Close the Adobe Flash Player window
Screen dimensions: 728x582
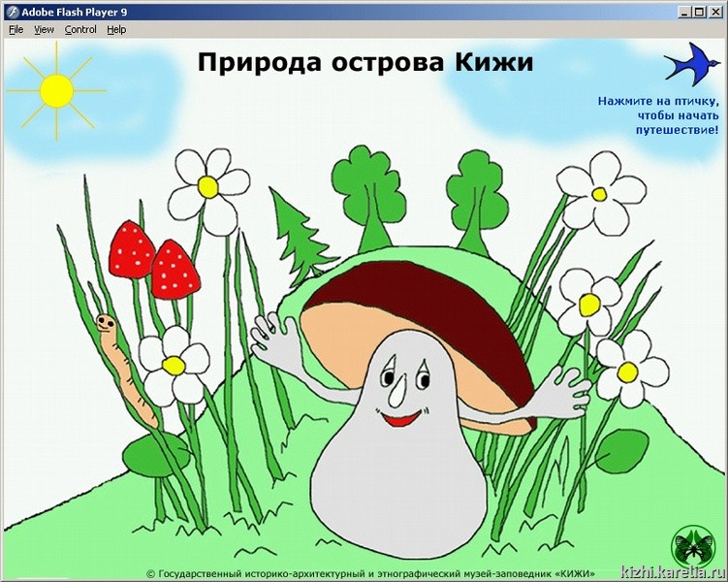714,12
